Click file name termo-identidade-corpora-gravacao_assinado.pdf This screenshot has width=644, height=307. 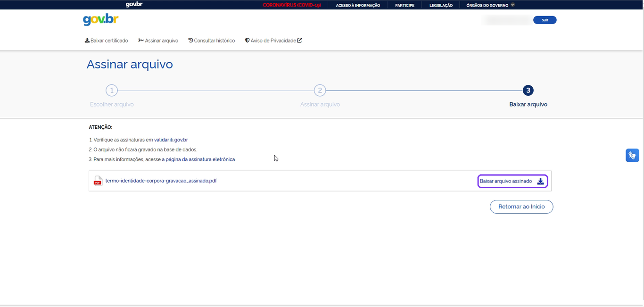tap(161, 181)
